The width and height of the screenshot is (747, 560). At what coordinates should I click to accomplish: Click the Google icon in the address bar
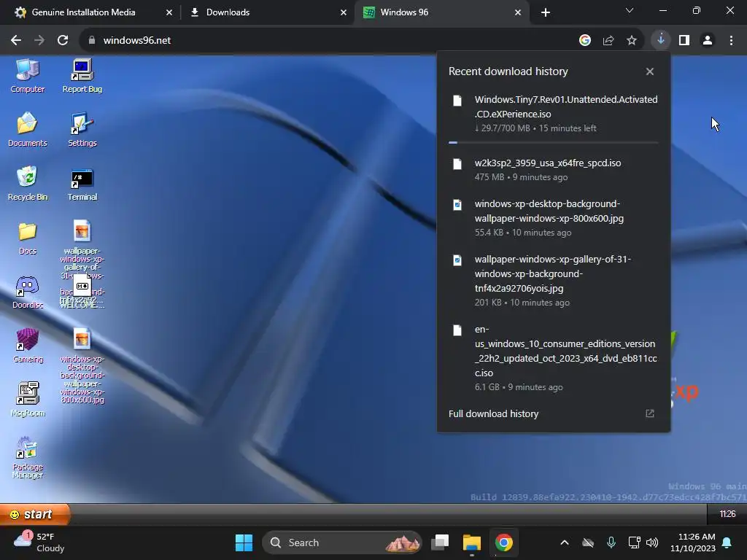click(585, 41)
